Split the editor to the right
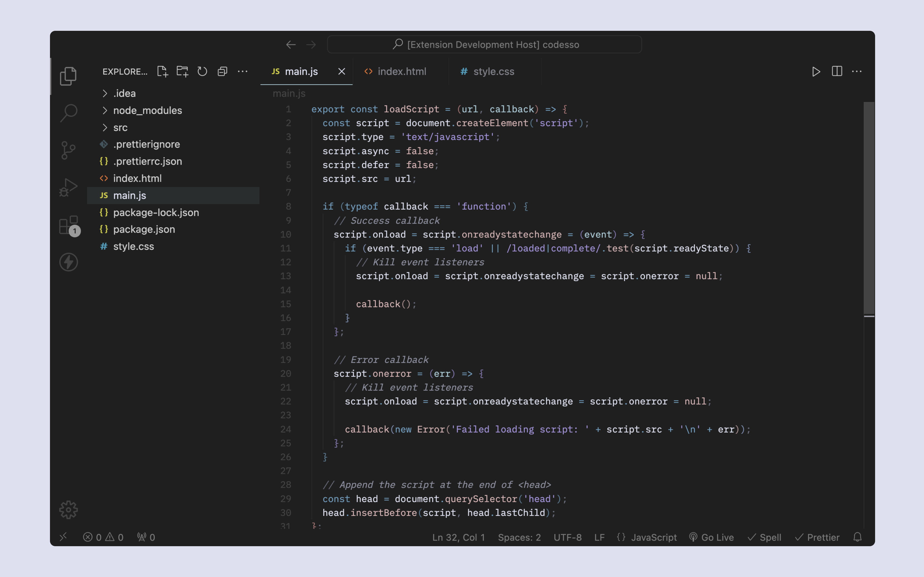The image size is (924, 577). pyautogui.click(x=837, y=71)
